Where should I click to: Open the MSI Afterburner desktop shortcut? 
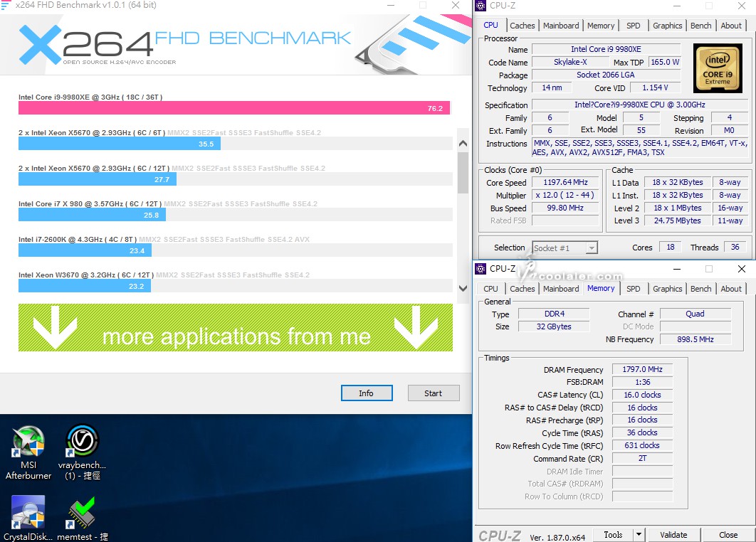pyautogui.click(x=28, y=452)
